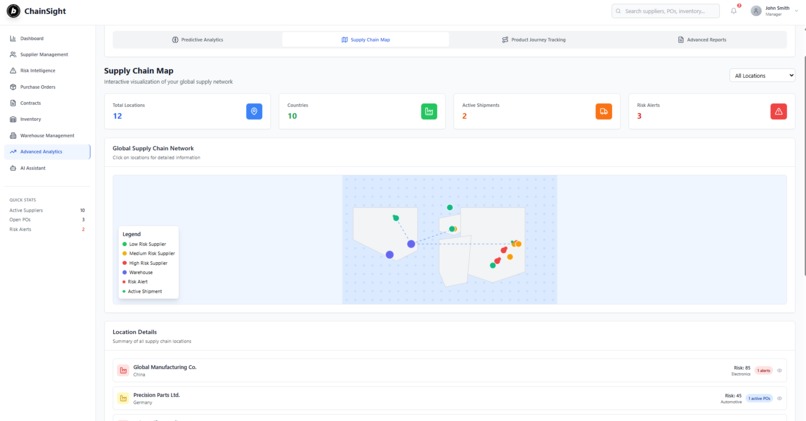Click the John Smith user avatar
The width and height of the screenshot is (806, 421).
pos(756,11)
